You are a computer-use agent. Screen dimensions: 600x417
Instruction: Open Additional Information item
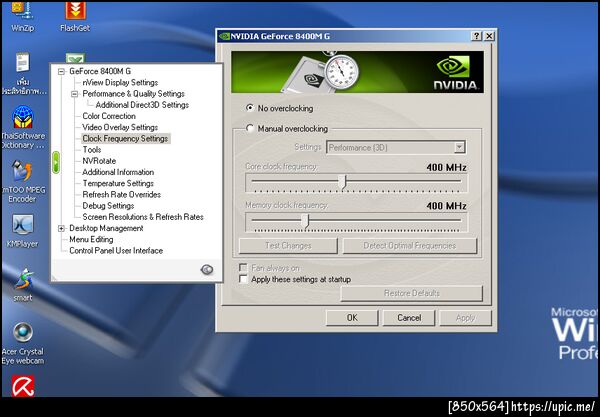(x=118, y=172)
